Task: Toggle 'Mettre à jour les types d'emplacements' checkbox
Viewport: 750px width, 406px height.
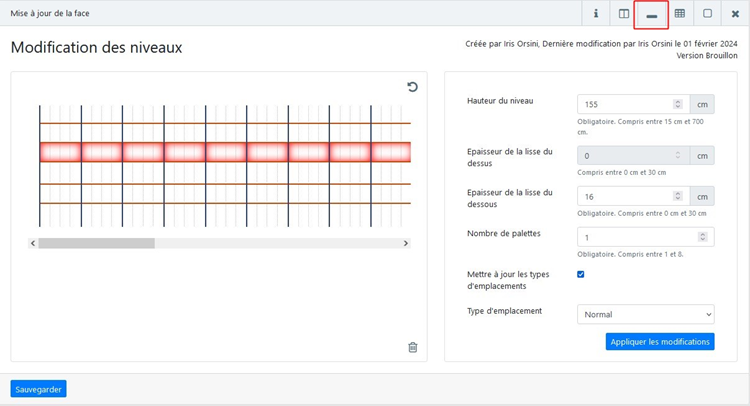Action: pyautogui.click(x=581, y=274)
